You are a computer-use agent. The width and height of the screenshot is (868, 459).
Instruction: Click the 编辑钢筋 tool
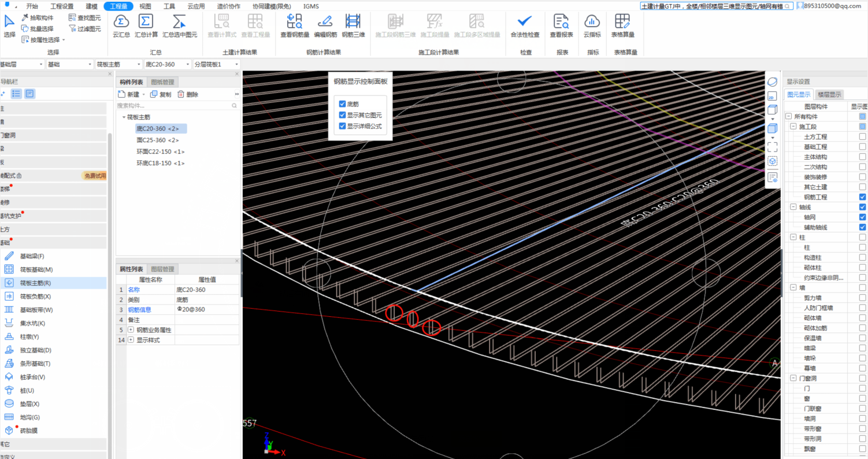tap(325, 27)
